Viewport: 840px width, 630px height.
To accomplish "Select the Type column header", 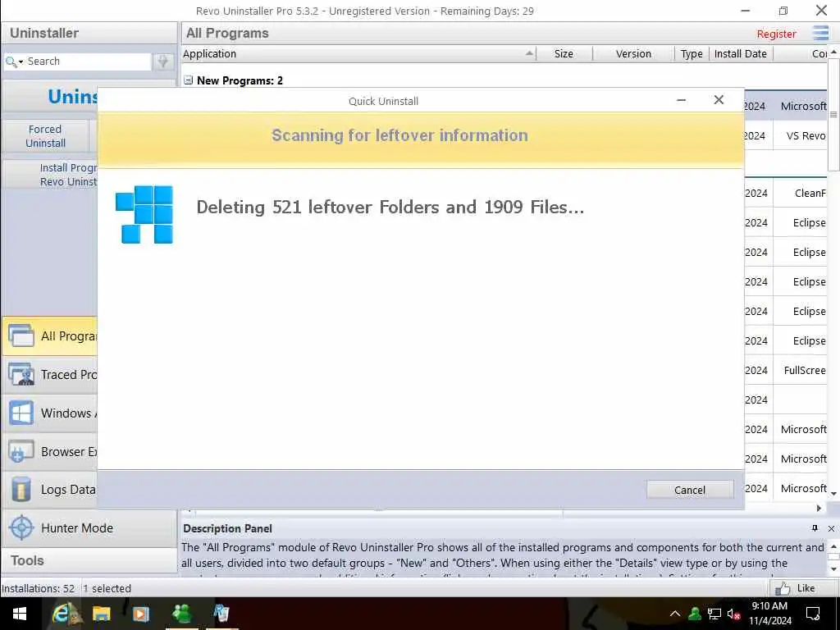I will pos(692,53).
